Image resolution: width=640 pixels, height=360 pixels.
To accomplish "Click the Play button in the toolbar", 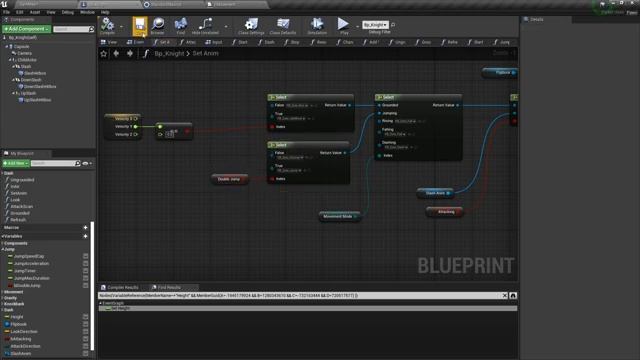I will pos(344,25).
